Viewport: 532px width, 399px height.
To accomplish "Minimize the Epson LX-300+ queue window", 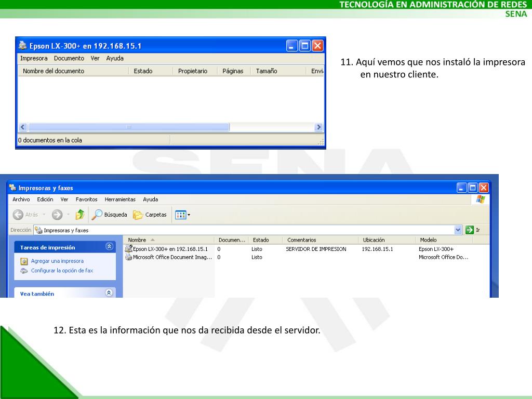I will click(292, 46).
